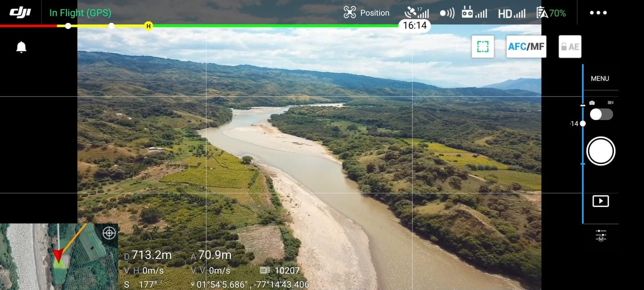
Task: Expand the mini map thumbnail
Action: tap(59, 257)
